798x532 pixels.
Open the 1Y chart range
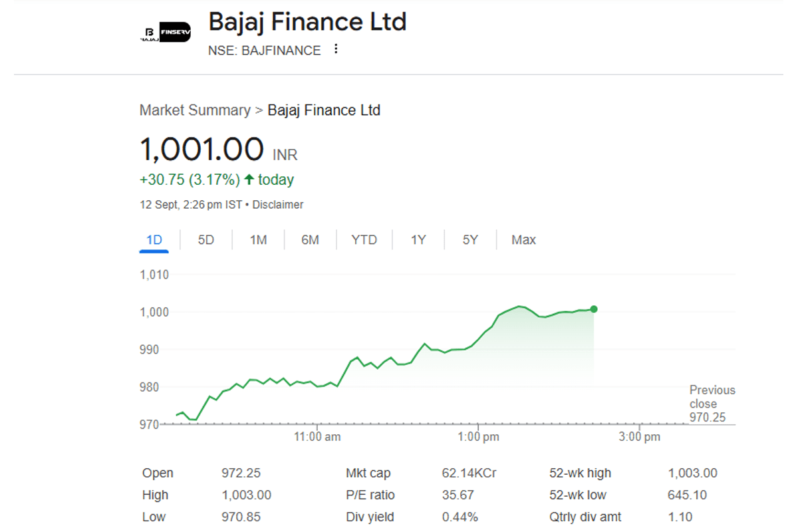pos(418,240)
